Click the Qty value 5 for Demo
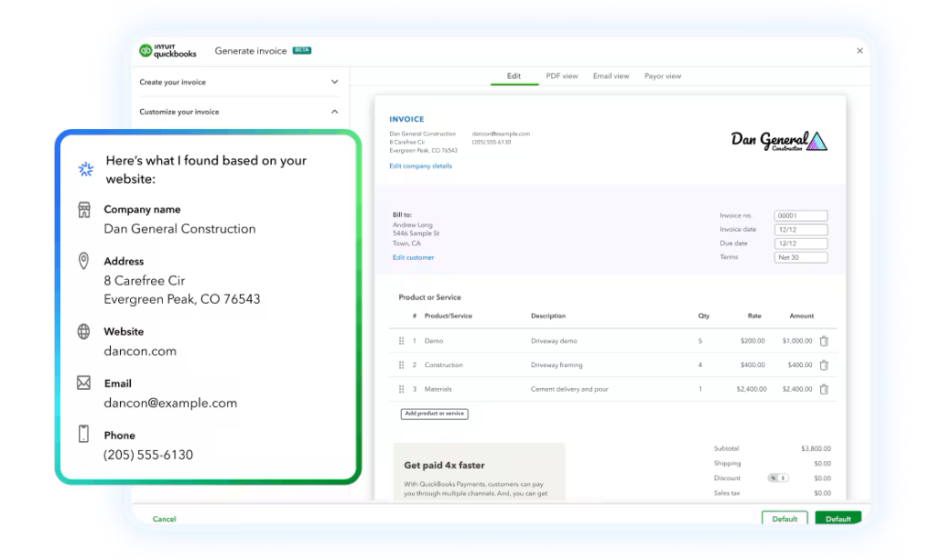The height and width of the screenshot is (560, 931). click(x=701, y=341)
